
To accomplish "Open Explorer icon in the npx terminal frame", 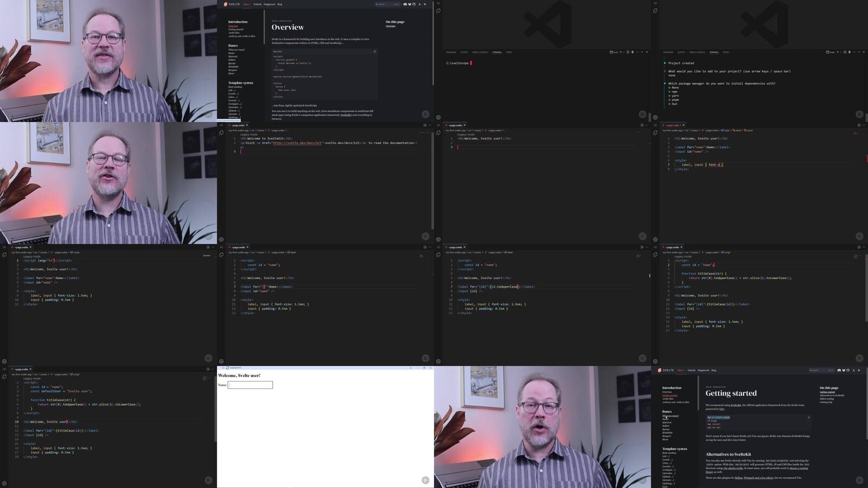I will 438,10.
